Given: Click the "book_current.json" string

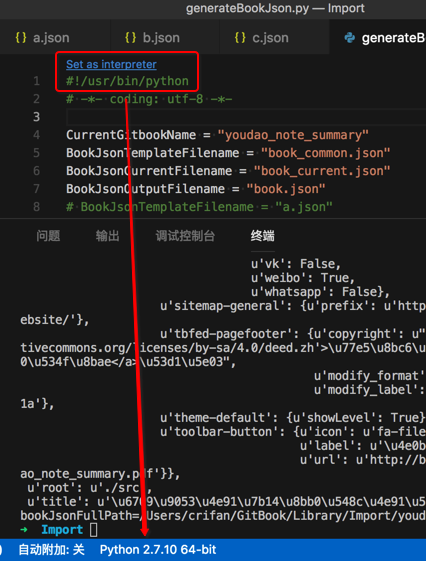Looking at the screenshot, I should pos(322,171).
